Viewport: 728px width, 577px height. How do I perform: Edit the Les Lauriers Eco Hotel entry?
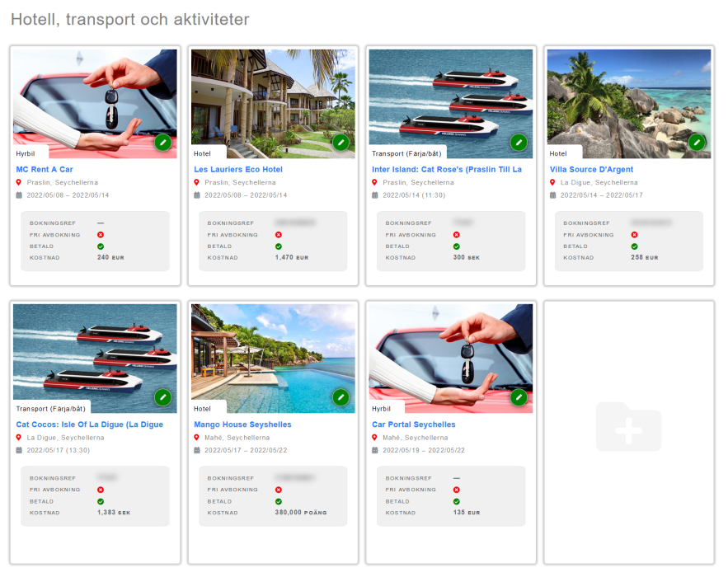[341, 142]
